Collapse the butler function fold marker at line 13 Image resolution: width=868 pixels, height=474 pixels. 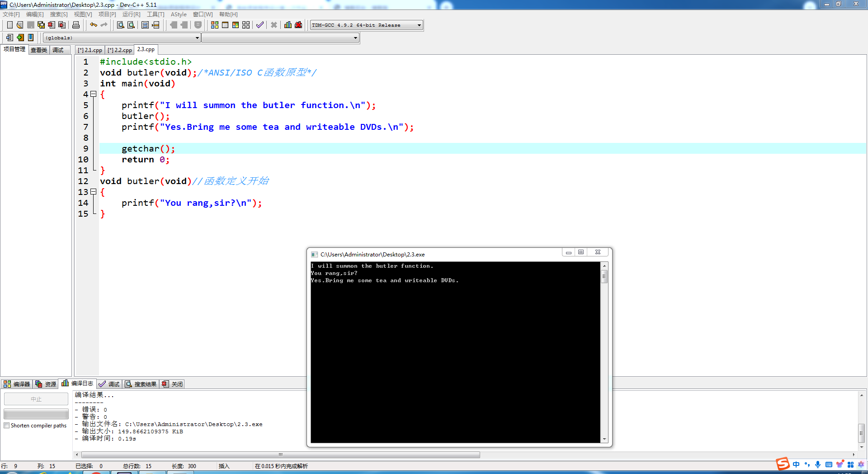click(x=94, y=192)
